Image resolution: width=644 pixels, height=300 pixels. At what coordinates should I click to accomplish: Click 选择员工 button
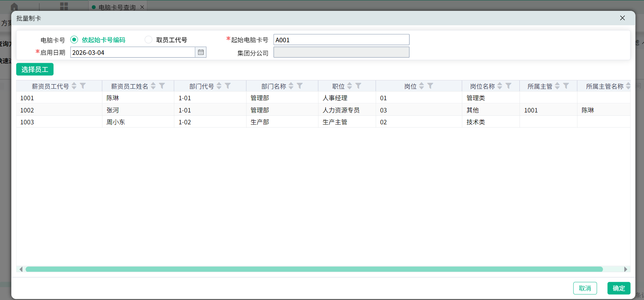point(35,69)
